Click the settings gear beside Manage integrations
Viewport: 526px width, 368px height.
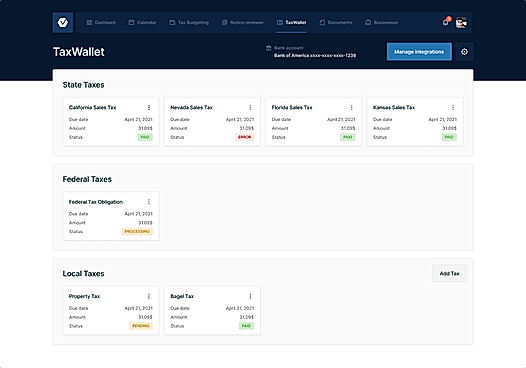tap(464, 52)
